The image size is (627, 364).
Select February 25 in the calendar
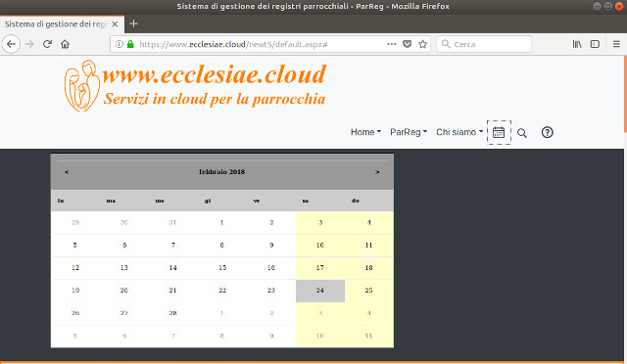coord(368,291)
